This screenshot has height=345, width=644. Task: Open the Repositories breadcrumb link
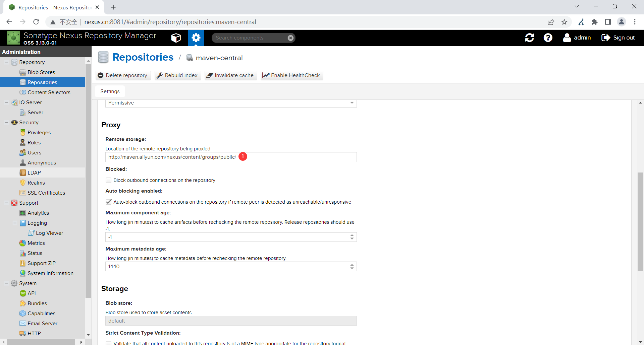(x=143, y=57)
